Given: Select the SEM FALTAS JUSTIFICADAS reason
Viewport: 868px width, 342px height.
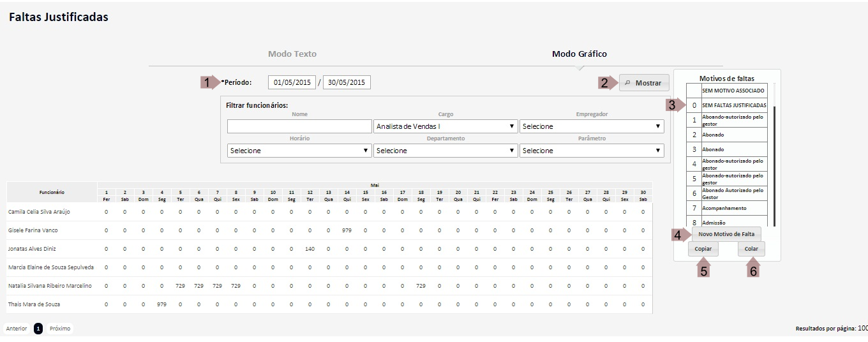Looking at the screenshot, I should [x=733, y=105].
